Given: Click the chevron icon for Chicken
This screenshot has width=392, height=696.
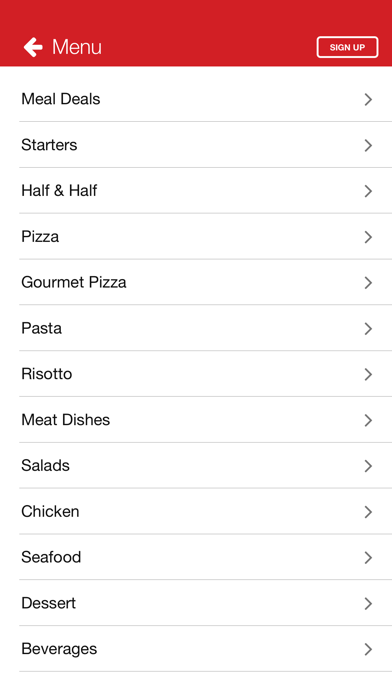Looking at the screenshot, I should click(368, 512).
